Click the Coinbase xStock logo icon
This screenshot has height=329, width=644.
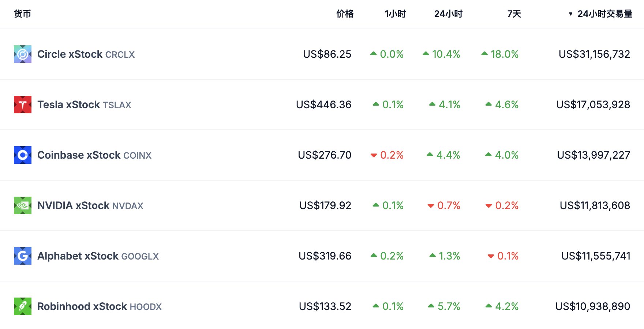(x=23, y=155)
